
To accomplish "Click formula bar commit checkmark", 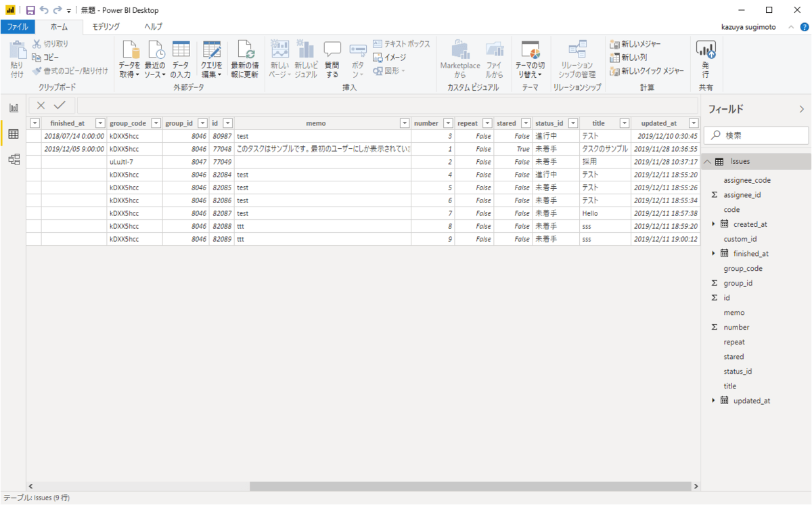I will click(x=60, y=105).
